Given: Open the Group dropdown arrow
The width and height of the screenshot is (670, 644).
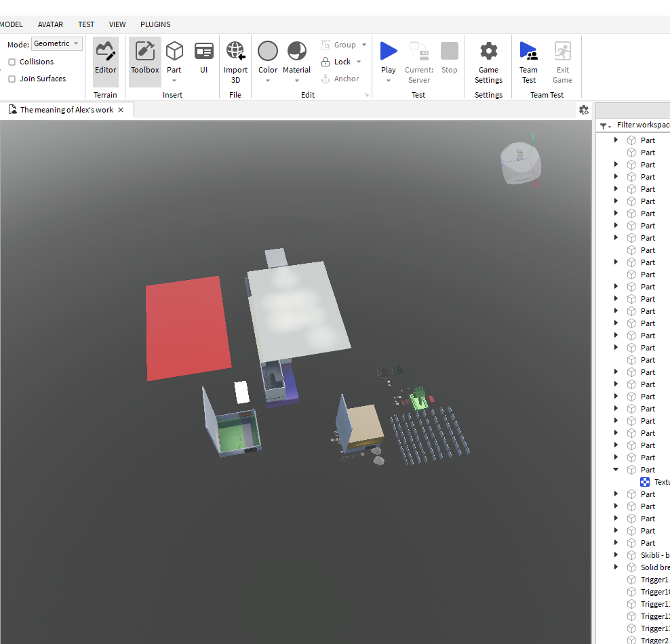Looking at the screenshot, I should [364, 45].
